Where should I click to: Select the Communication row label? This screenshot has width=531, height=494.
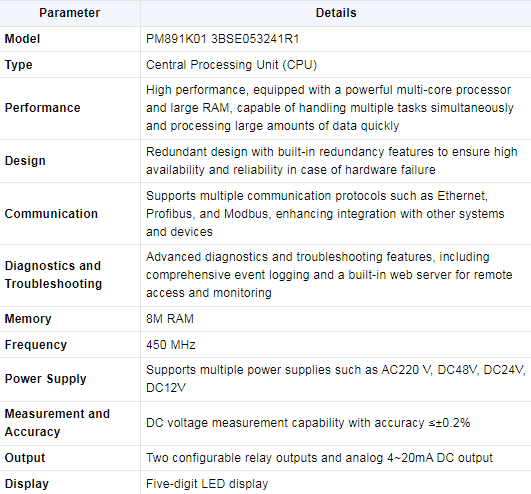pos(51,214)
